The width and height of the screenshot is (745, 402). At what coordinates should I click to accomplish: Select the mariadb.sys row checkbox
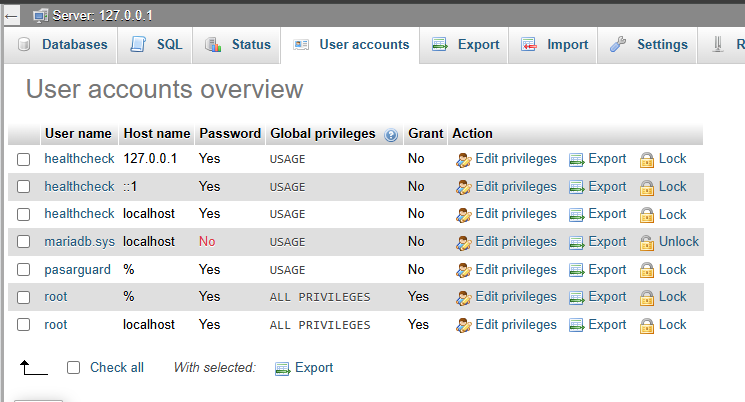24,242
